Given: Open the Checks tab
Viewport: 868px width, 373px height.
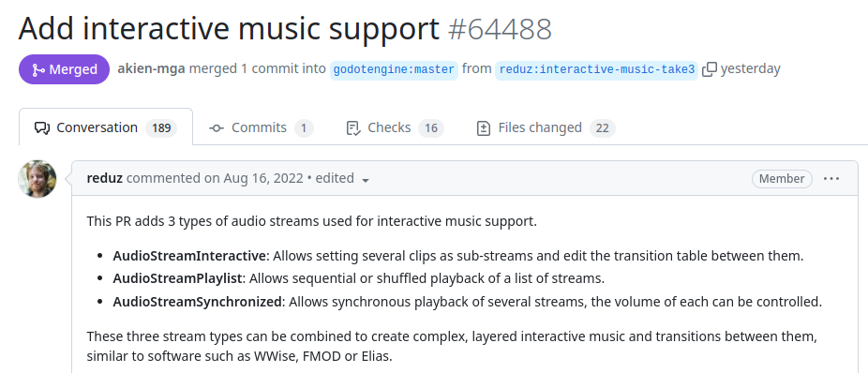Looking at the screenshot, I should pos(394,127).
